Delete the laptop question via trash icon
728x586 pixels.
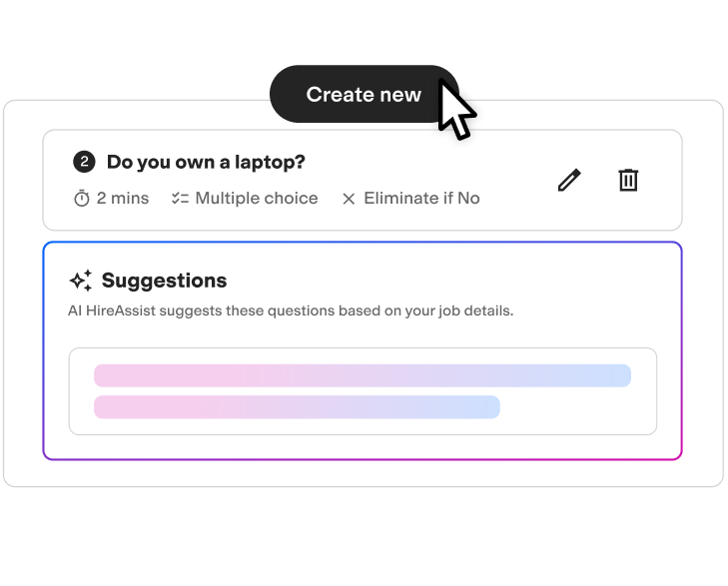point(628,180)
